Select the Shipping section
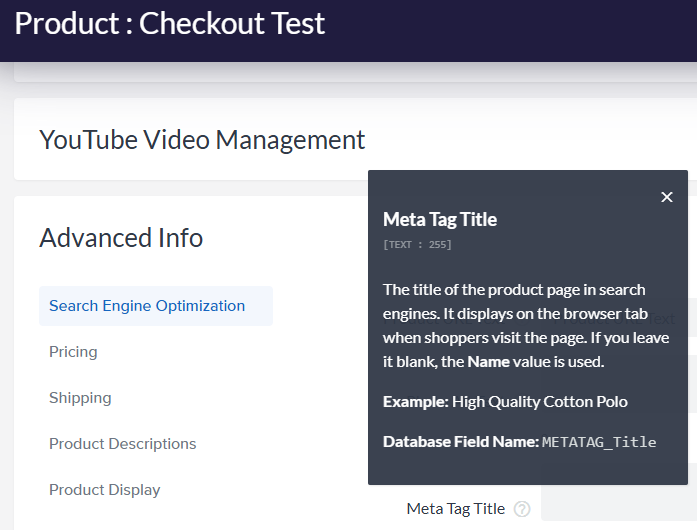Viewport: 697px width, 530px height. point(80,398)
